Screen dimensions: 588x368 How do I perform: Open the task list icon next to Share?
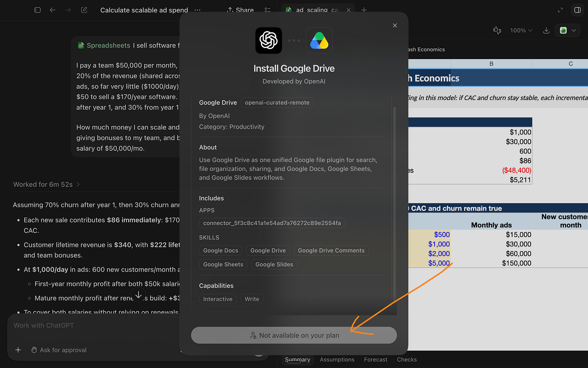click(x=267, y=10)
